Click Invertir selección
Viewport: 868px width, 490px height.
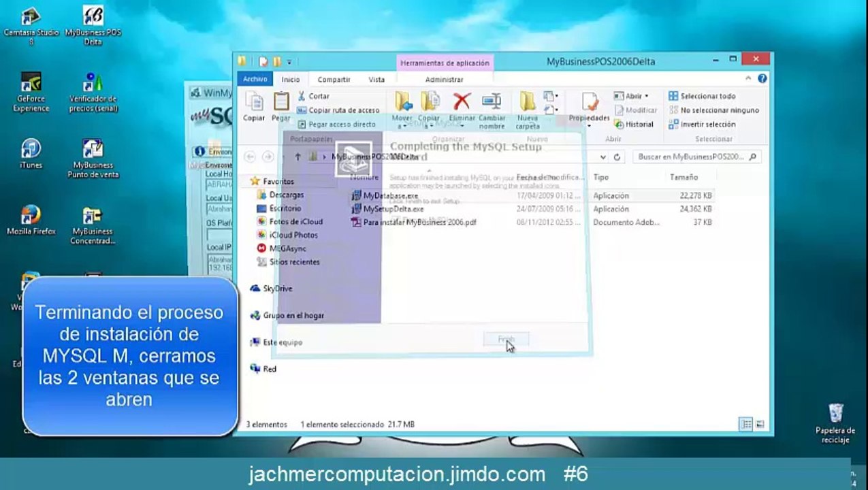(x=702, y=125)
